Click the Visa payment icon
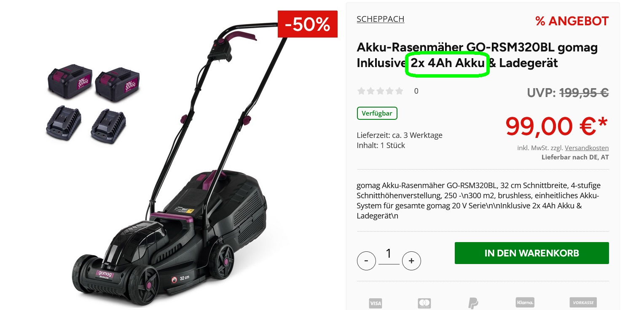 (x=375, y=303)
